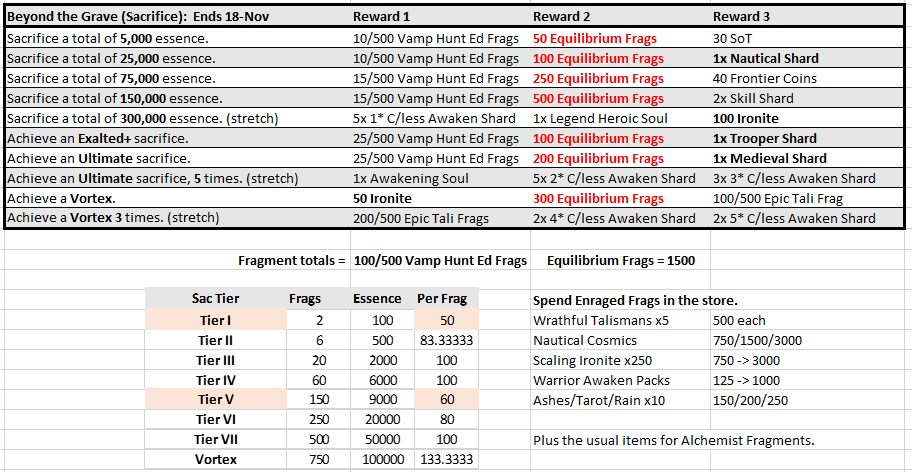This screenshot has width=912, height=472.
Task: Click the '150/200/250' price cell
Action: point(808,400)
